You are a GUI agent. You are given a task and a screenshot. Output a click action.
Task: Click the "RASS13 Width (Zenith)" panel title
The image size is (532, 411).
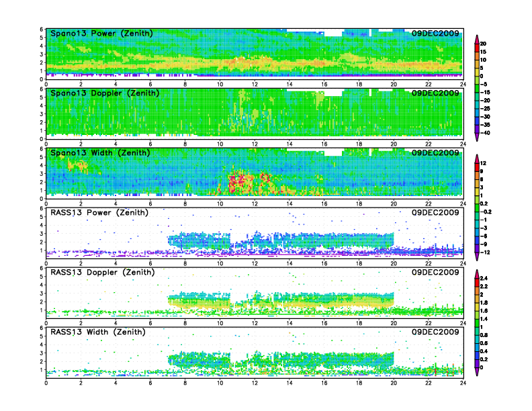click(x=98, y=332)
